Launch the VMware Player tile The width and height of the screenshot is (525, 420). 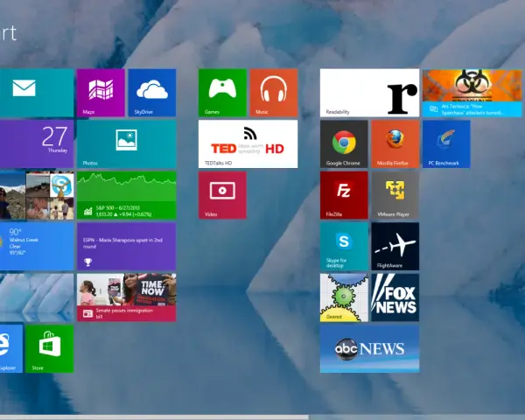[x=395, y=195]
